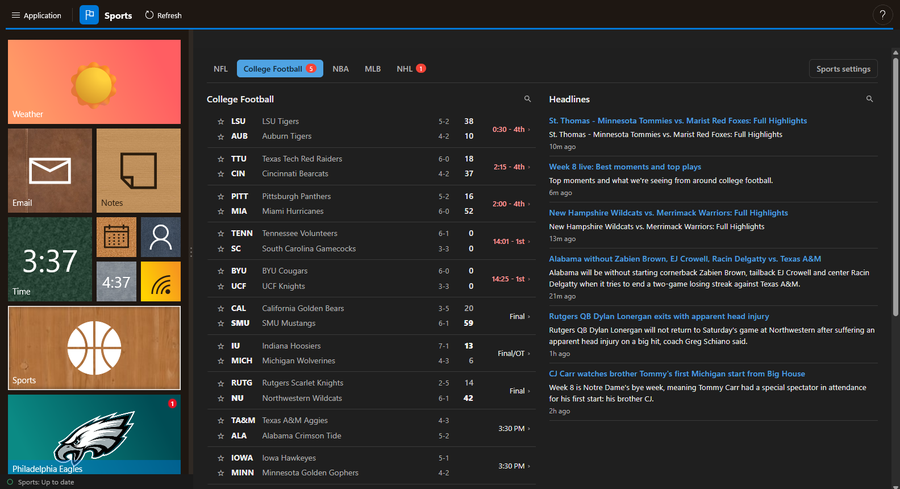The image size is (900, 489).
Task: Open Week 8 live best moments headline
Action: 624,166
